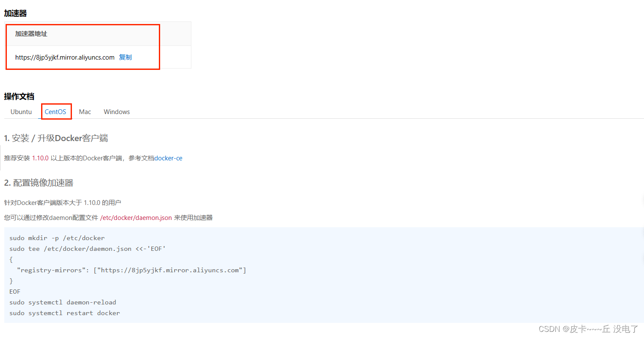This screenshot has width=644, height=337.
Task: Click the sudo tee /etc/docker/daemon.json line
Action: point(87,249)
